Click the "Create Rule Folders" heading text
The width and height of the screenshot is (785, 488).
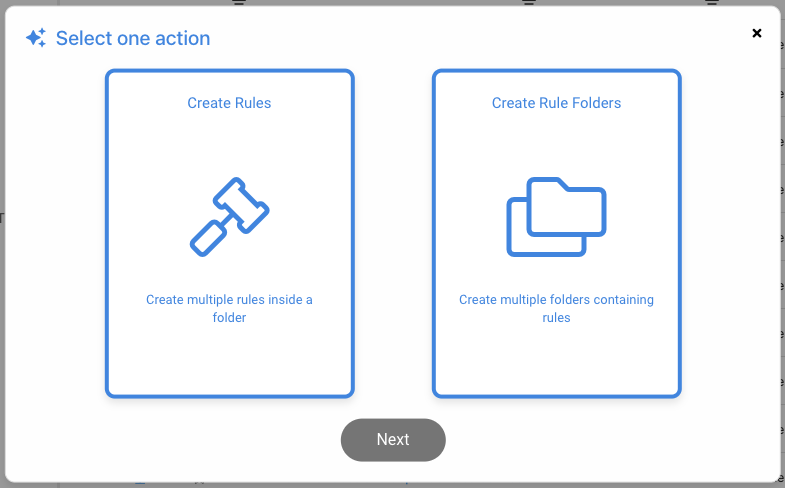(x=556, y=103)
